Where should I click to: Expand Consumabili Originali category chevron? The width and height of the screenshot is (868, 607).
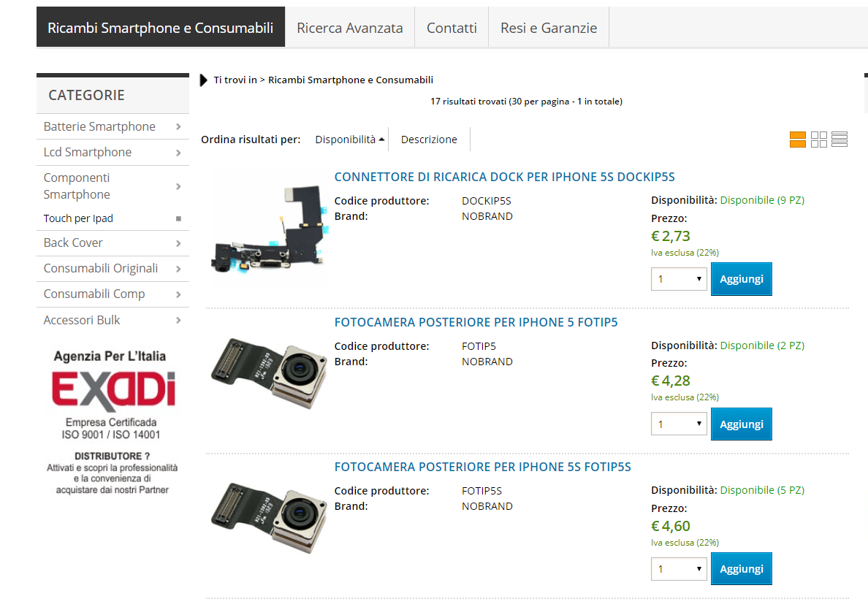tap(178, 269)
